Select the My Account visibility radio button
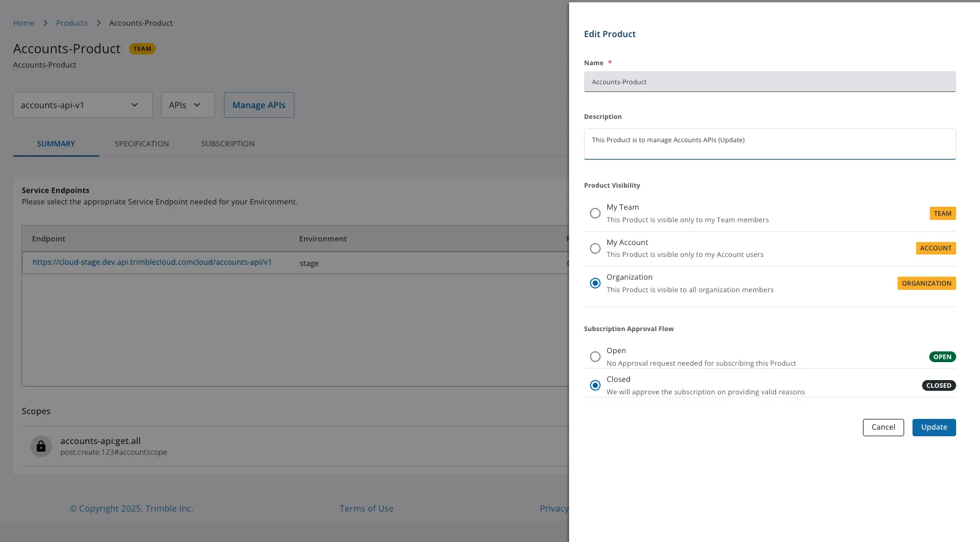Image resolution: width=980 pixels, height=542 pixels. 595,249
